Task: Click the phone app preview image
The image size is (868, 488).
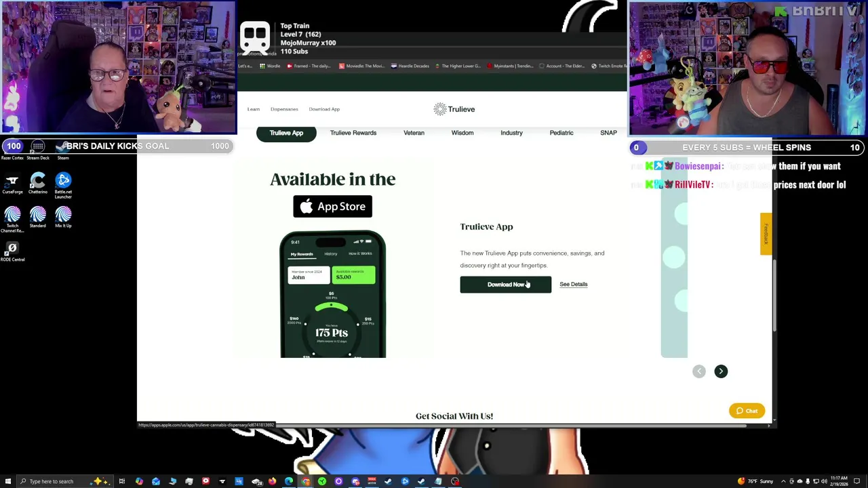Action: click(x=333, y=294)
